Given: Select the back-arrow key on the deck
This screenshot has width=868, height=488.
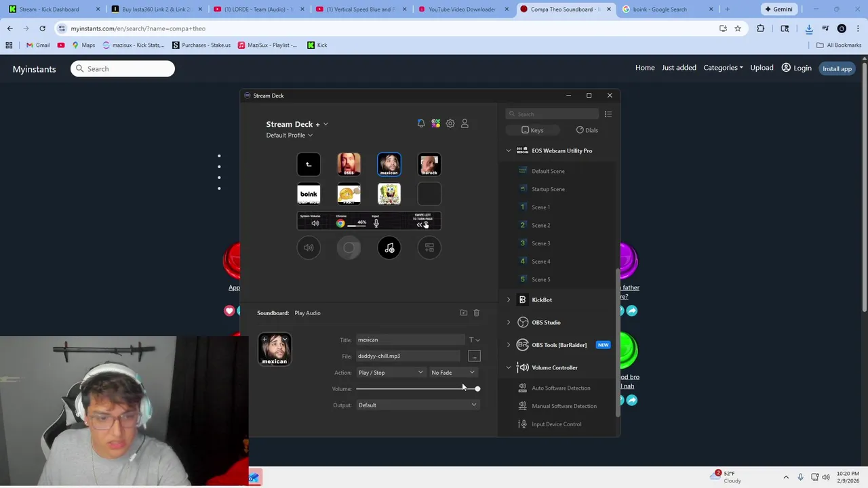Looking at the screenshot, I should pyautogui.click(x=309, y=164).
